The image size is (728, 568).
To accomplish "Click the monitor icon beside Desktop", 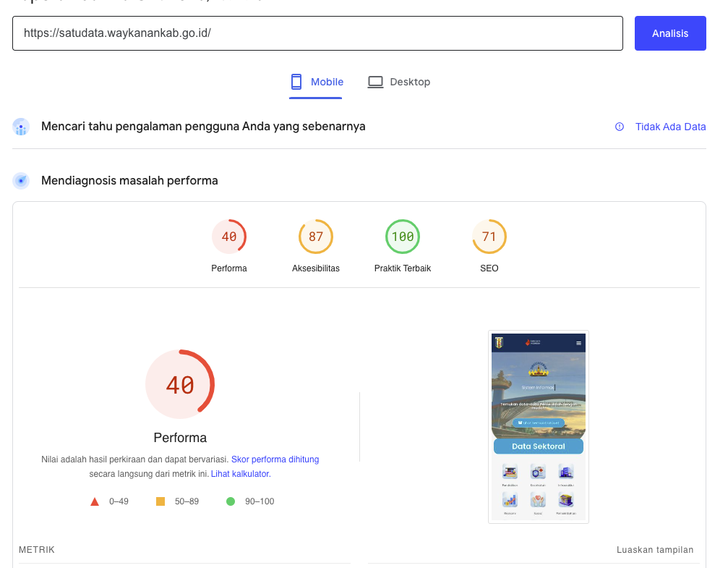I will [376, 82].
